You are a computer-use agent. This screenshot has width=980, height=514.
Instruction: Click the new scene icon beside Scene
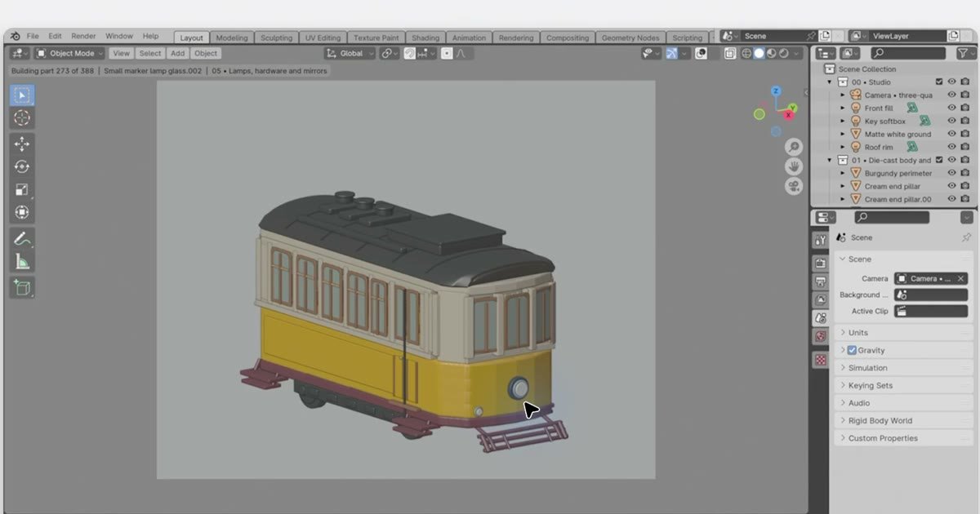pyautogui.click(x=825, y=36)
